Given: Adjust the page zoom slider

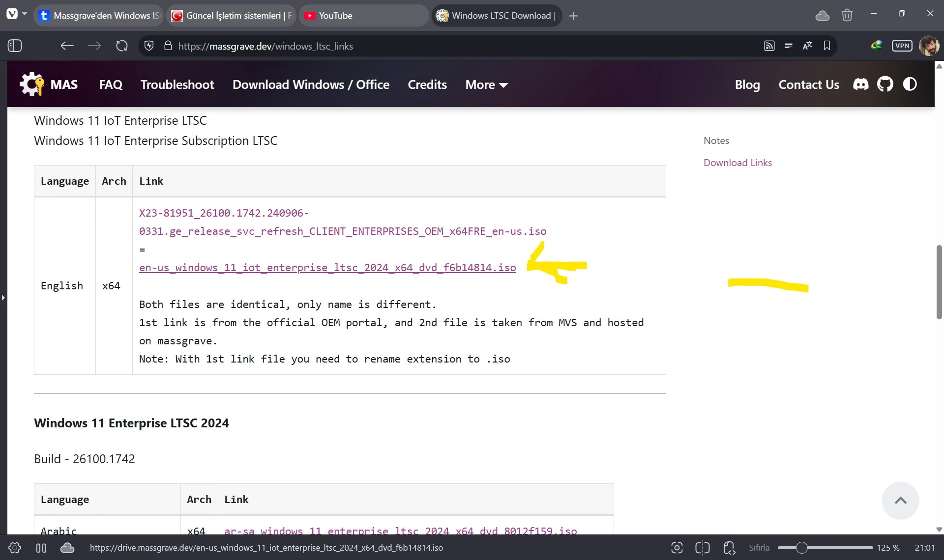Looking at the screenshot, I should (x=825, y=548).
